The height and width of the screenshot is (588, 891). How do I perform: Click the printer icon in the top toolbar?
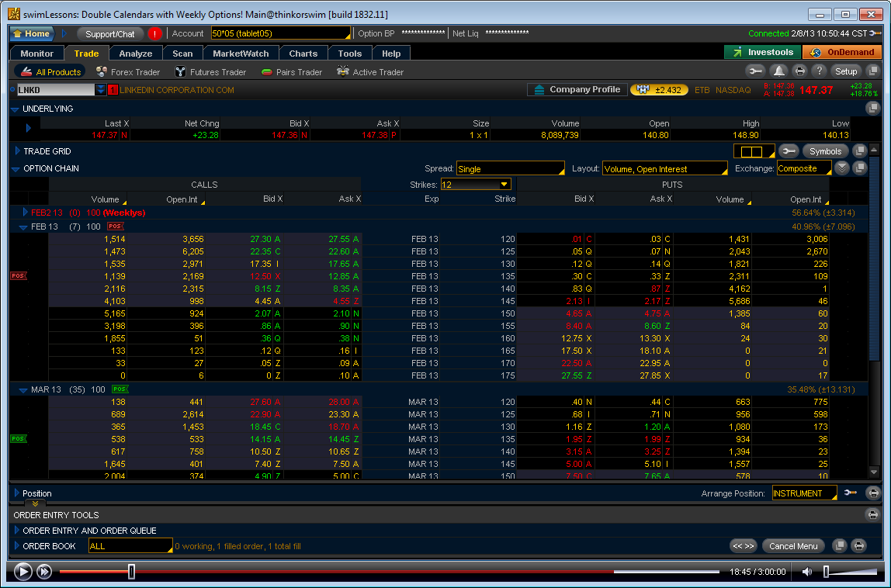799,71
